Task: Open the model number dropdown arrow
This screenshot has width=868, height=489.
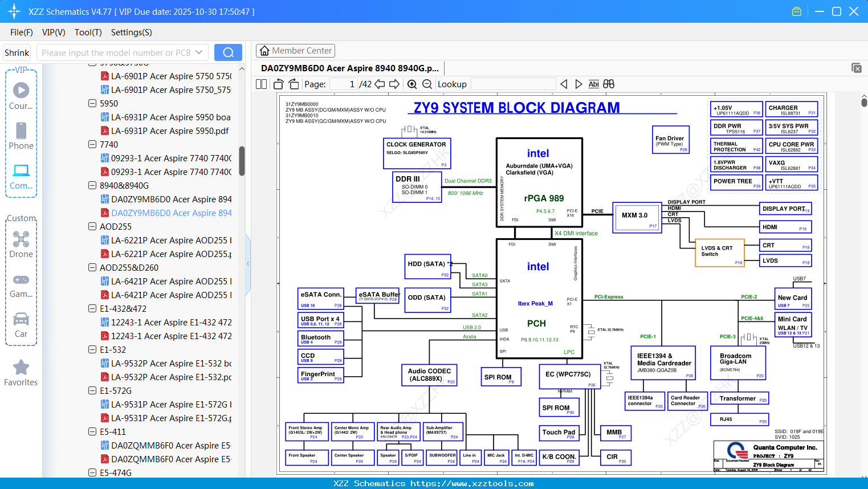Action: pos(199,52)
